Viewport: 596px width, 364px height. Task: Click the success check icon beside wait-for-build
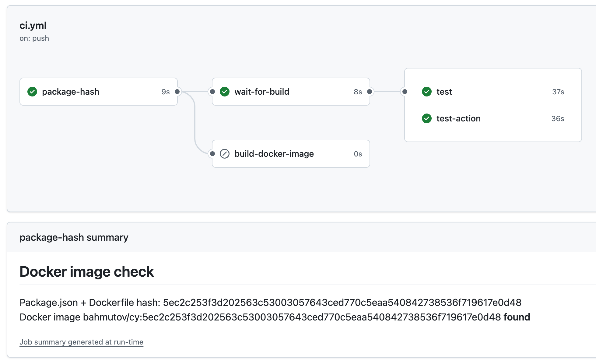225,92
